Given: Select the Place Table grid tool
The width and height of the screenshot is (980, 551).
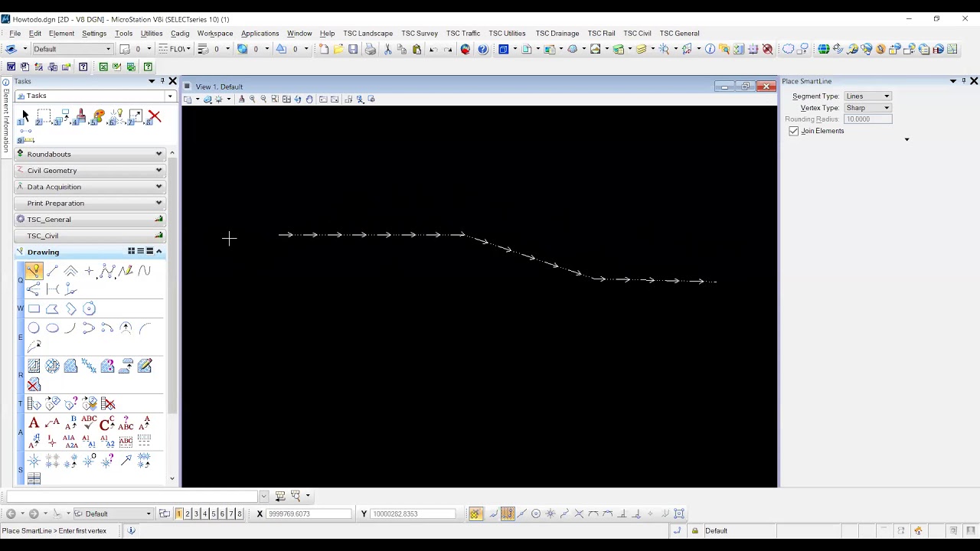Looking at the screenshot, I should [34, 479].
